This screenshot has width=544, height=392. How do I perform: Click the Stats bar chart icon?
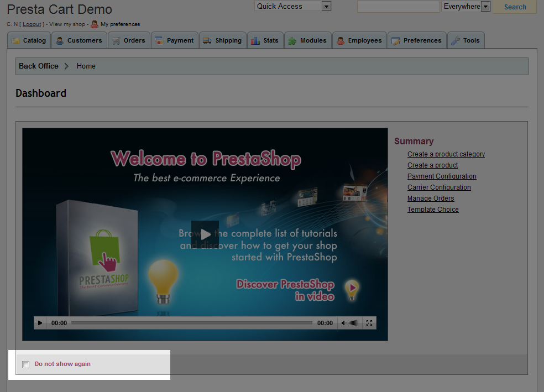click(255, 41)
